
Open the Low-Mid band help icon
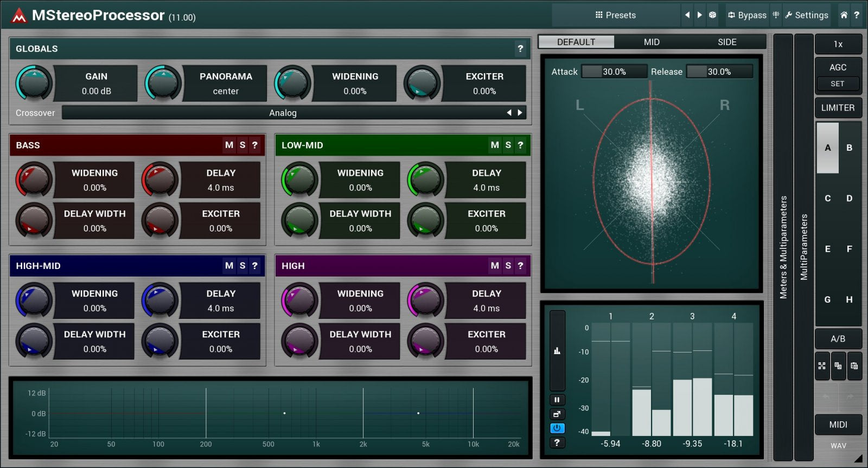click(520, 145)
